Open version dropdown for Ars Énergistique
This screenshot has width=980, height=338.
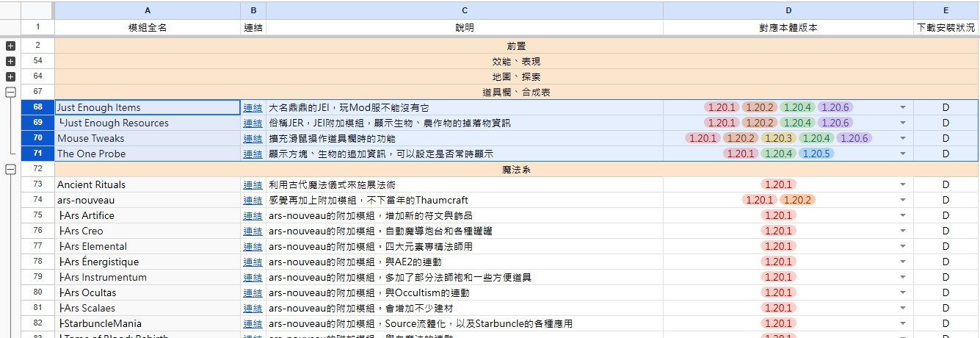pyautogui.click(x=903, y=262)
